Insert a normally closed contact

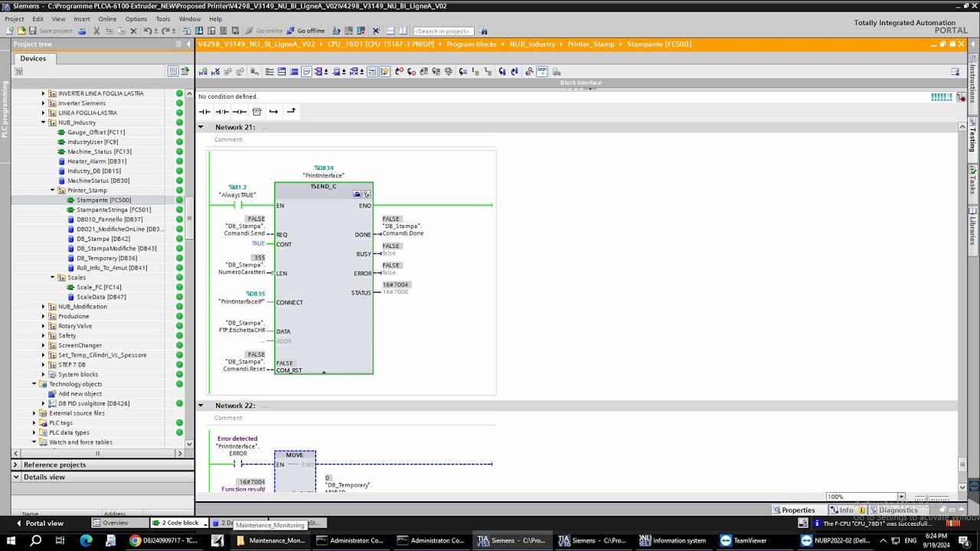pyautogui.click(x=222, y=112)
